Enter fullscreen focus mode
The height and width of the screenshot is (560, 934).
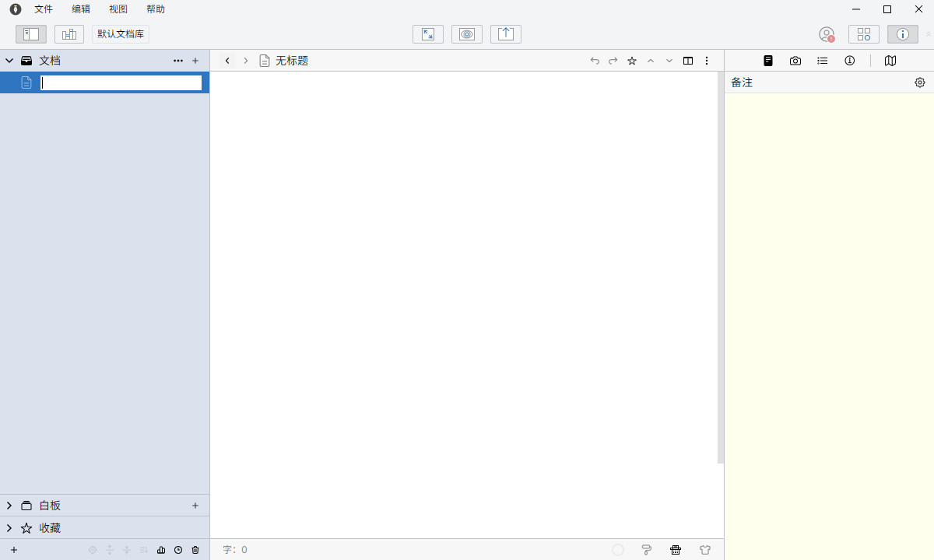click(x=428, y=34)
